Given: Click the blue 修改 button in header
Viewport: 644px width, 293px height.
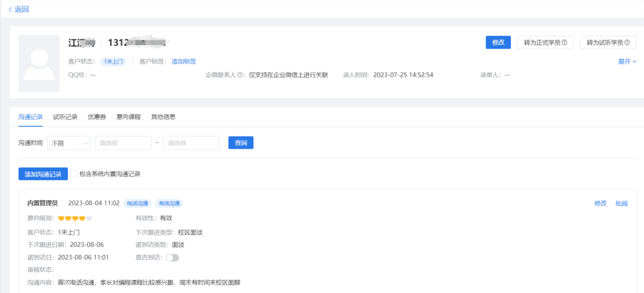Looking at the screenshot, I should (x=498, y=42).
